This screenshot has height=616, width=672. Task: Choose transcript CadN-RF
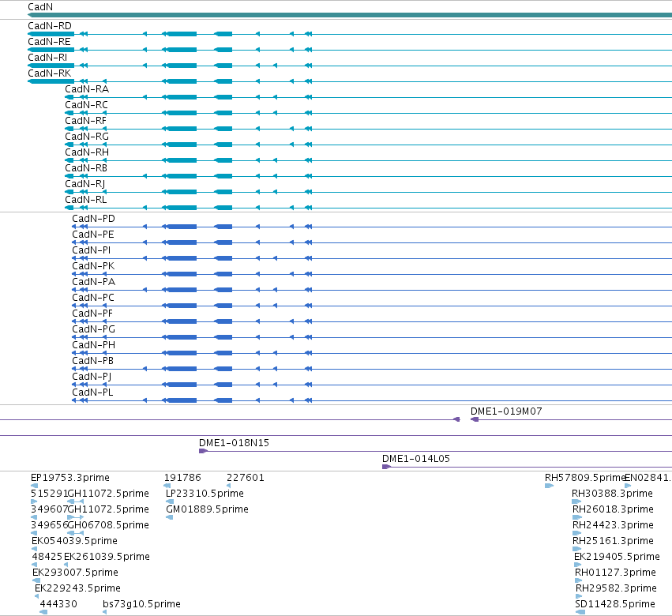click(x=86, y=121)
